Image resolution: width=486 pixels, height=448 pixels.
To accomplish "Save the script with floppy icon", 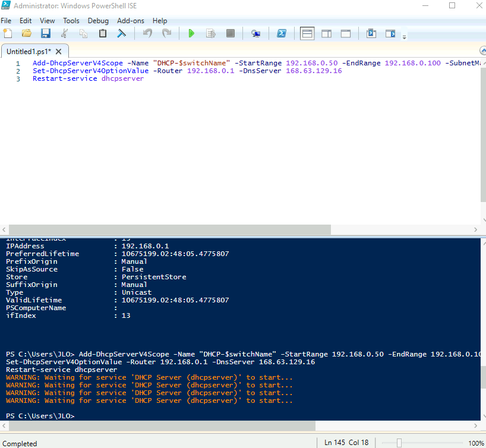I will point(46,33).
